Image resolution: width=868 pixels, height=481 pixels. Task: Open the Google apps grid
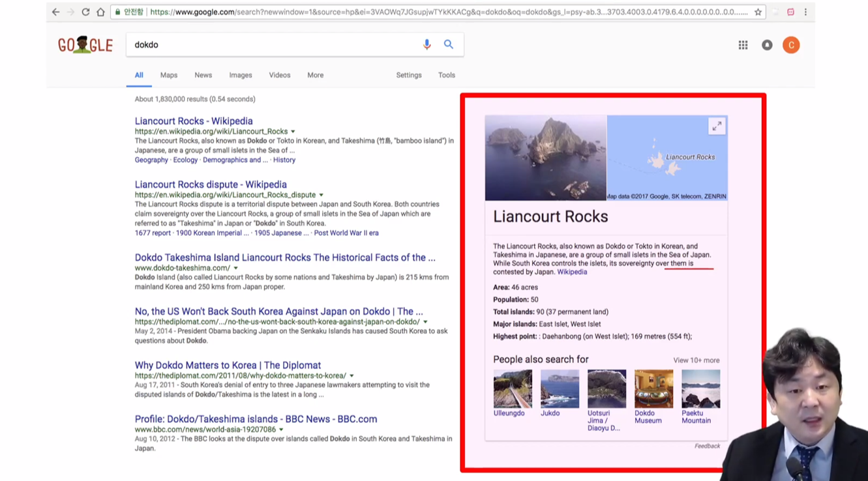[743, 45]
